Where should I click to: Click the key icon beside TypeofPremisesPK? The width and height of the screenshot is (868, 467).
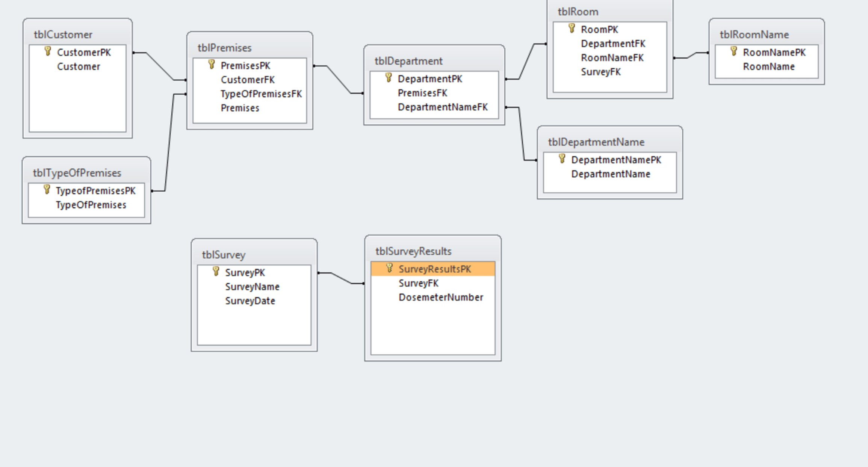[x=47, y=190]
